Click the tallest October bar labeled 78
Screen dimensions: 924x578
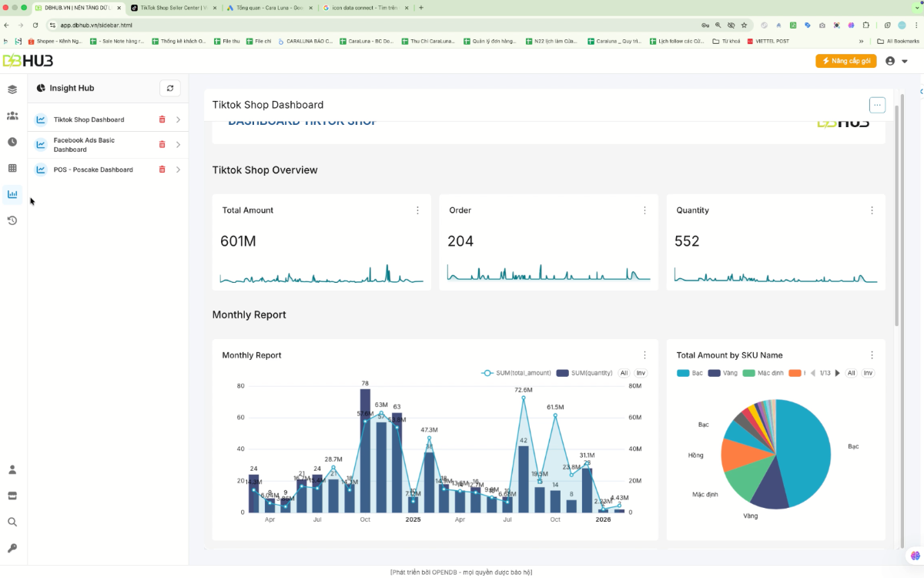click(x=365, y=450)
